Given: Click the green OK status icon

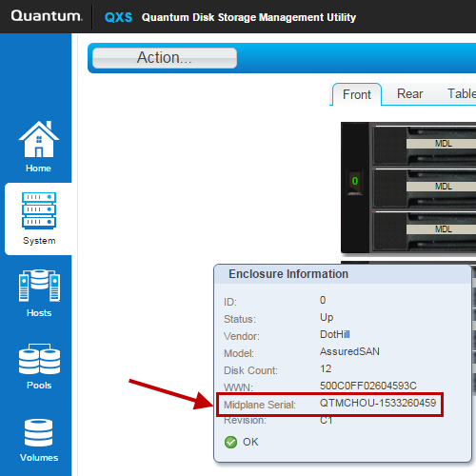Looking at the screenshot, I should (230, 442).
